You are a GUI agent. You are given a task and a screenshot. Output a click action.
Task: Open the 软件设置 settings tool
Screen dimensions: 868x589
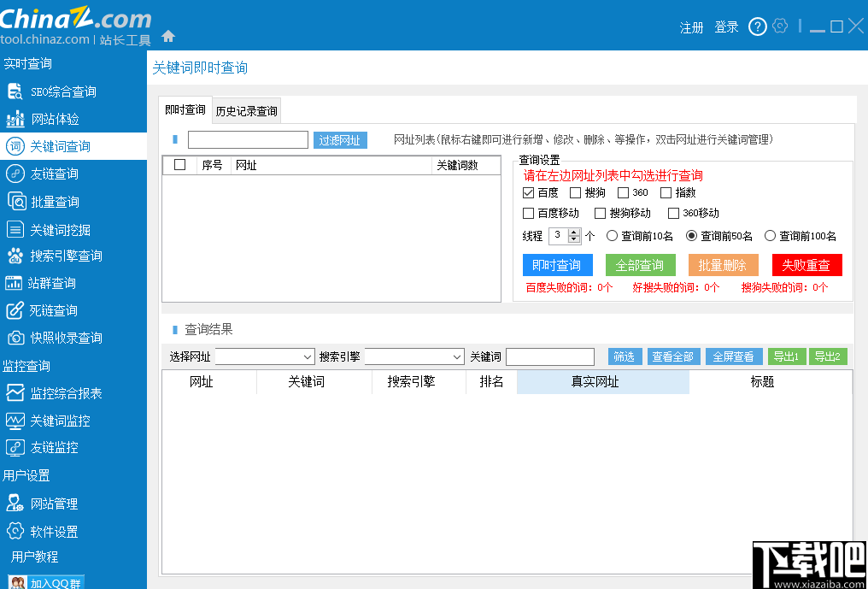(x=57, y=530)
